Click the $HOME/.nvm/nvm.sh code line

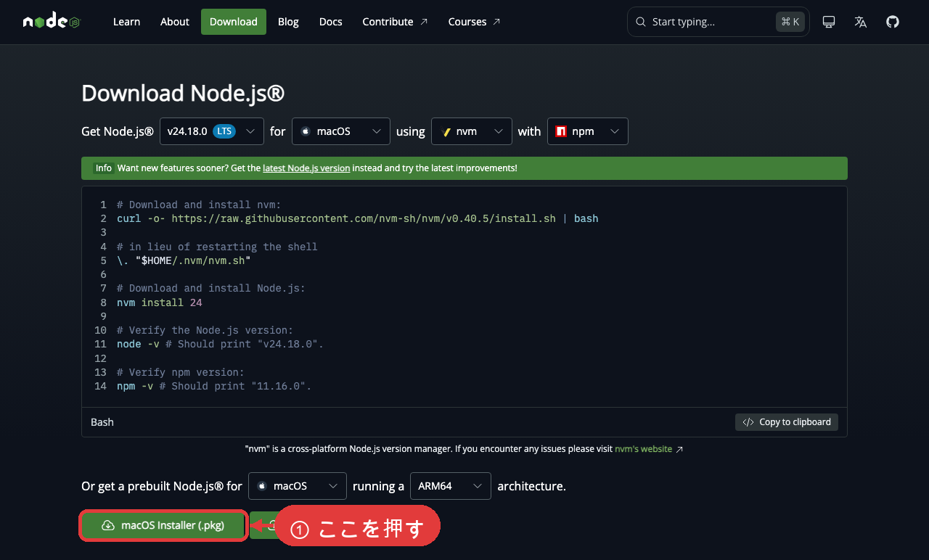184,260
